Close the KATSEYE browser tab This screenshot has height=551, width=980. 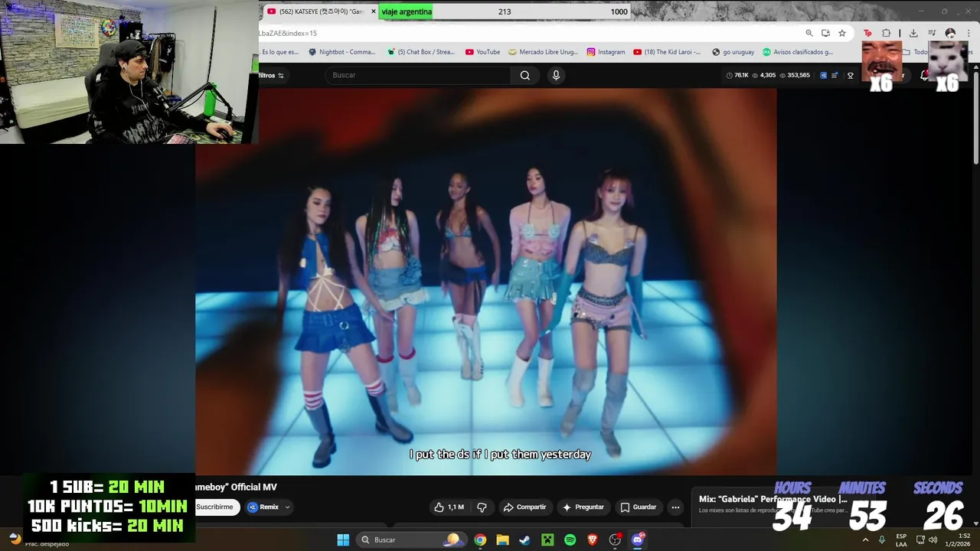click(x=374, y=11)
